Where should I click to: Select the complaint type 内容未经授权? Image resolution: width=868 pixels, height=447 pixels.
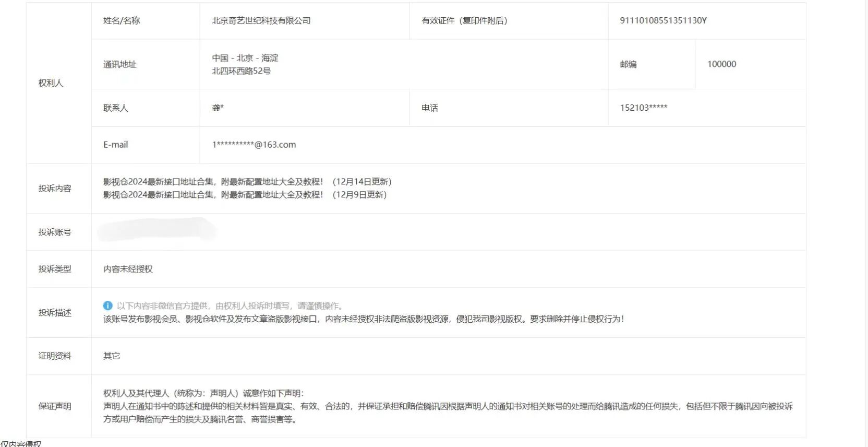[x=128, y=269]
